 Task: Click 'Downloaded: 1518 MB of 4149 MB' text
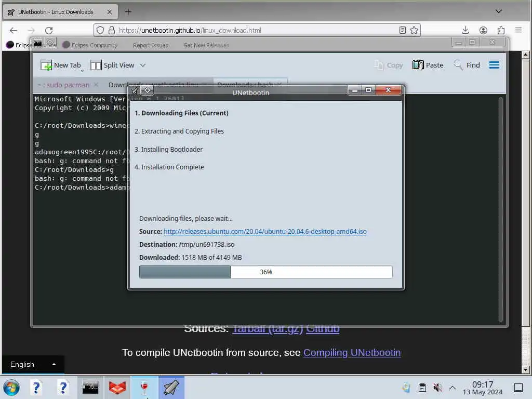190,258
